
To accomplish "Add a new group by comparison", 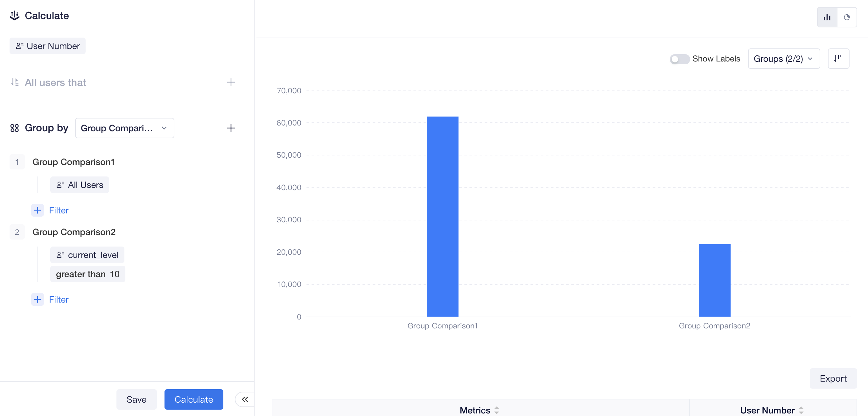I will point(231,128).
